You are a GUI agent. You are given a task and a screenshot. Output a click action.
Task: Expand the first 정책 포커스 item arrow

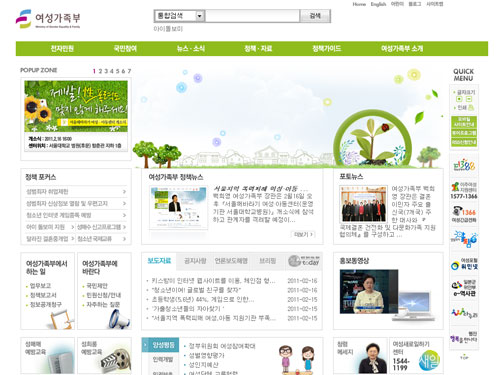point(124,191)
